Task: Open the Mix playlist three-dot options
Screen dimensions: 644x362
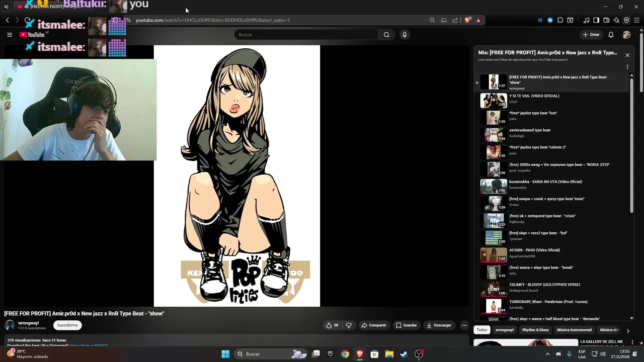Action: 627,67
